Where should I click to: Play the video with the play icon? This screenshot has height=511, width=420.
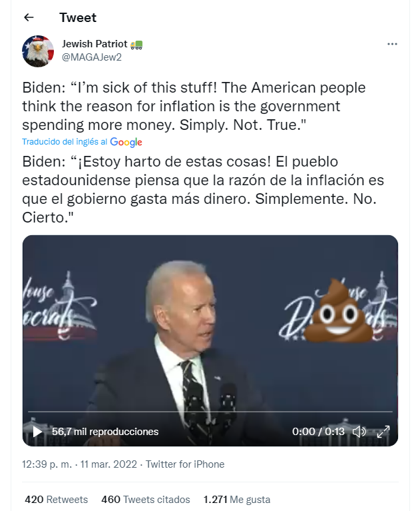(x=37, y=432)
